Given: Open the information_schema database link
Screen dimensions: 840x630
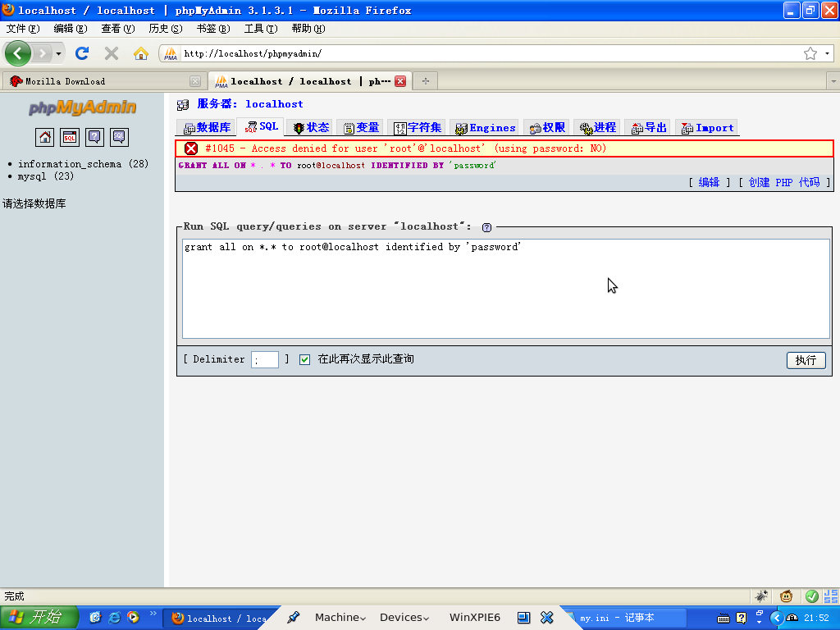Looking at the screenshot, I should click(x=70, y=164).
